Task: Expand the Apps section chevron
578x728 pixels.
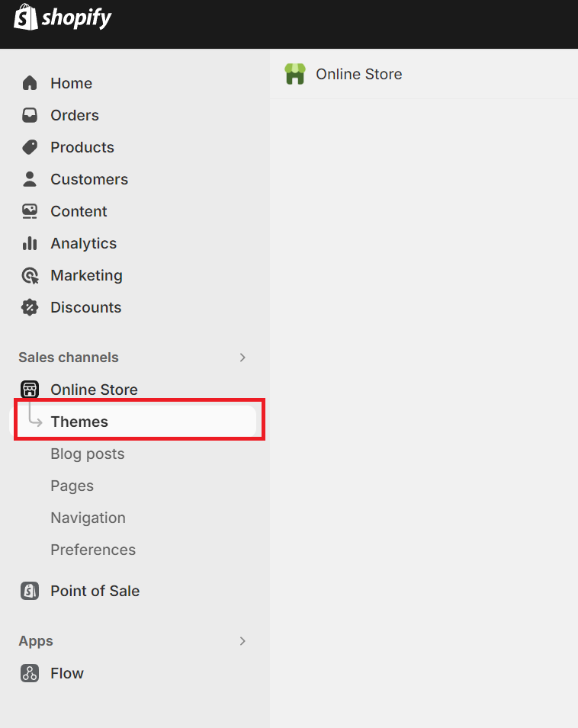Action: pyautogui.click(x=242, y=641)
